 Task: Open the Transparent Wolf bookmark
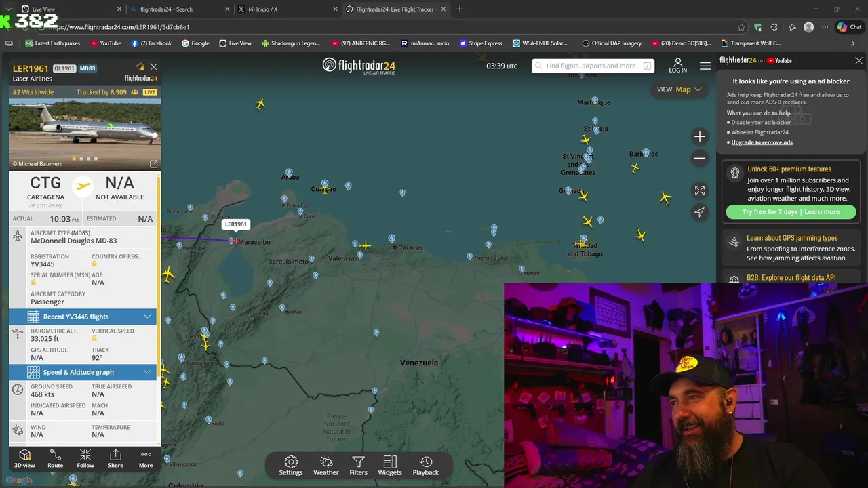coord(750,43)
